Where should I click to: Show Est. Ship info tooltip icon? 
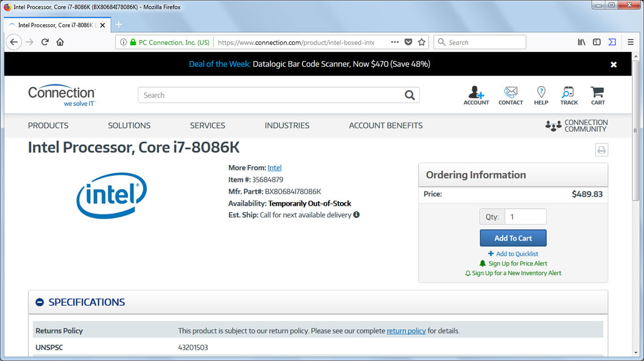tap(356, 214)
